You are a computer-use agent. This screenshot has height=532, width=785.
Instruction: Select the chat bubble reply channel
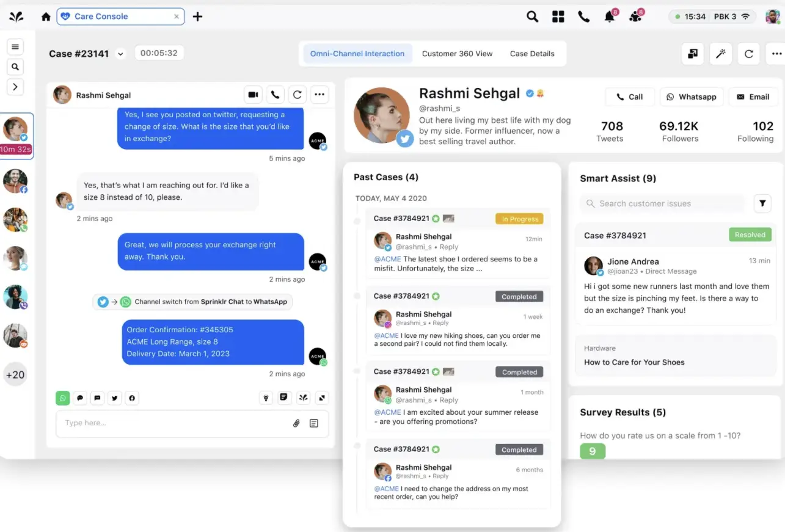(x=80, y=398)
